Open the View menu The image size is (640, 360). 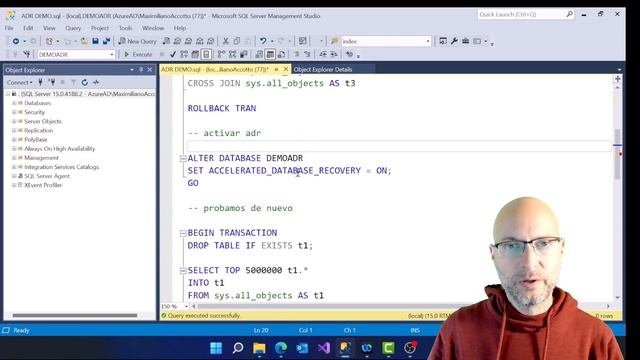49,28
